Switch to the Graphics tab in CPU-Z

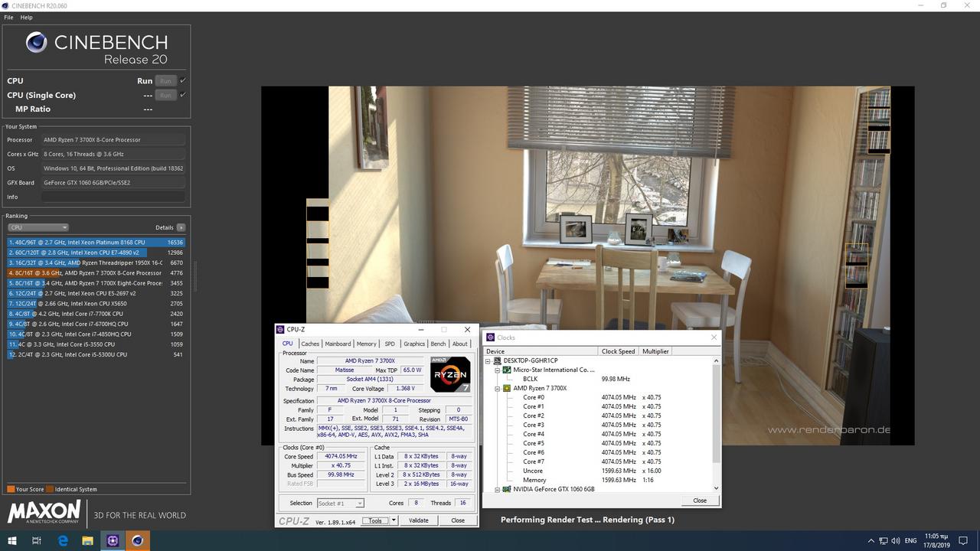[x=414, y=344]
